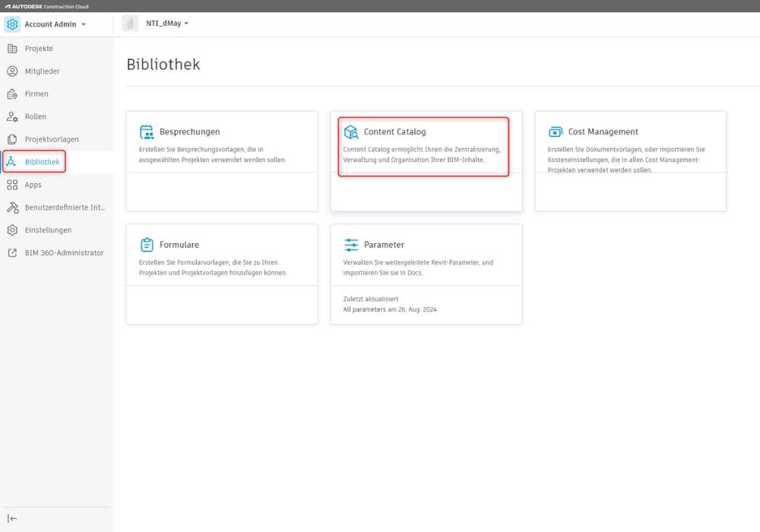
Task: Click the Account Admin gear icon
Action: pyautogui.click(x=12, y=24)
